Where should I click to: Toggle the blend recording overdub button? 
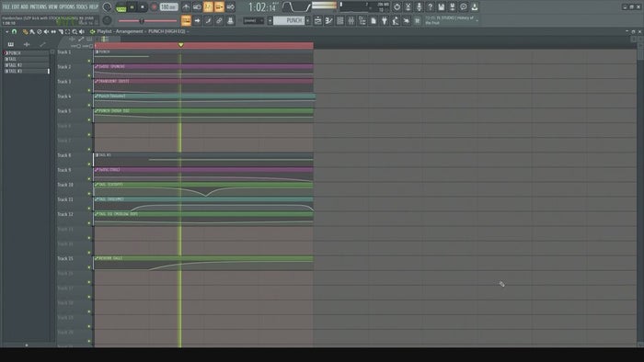tap(219, 7)
